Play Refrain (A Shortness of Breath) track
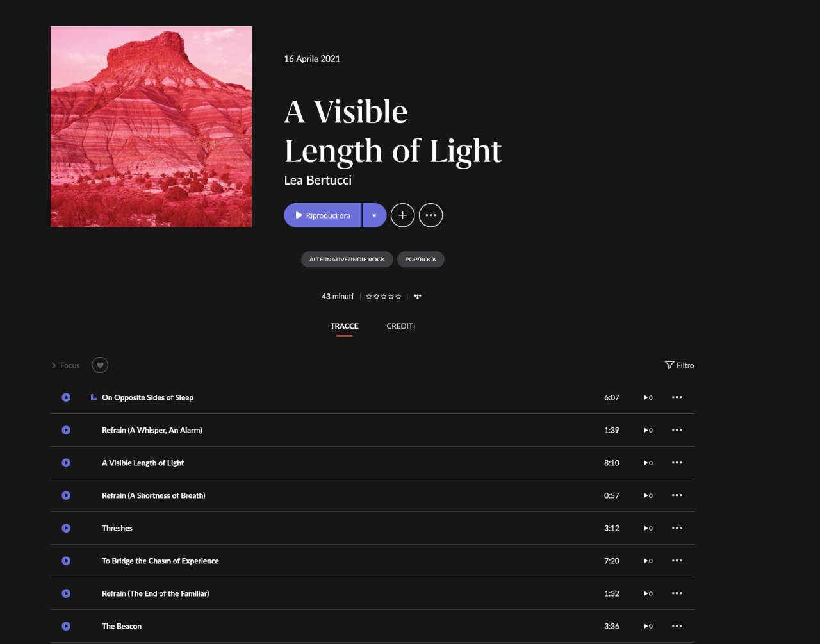This screenshot has width=820, height=644. [66, 495]
